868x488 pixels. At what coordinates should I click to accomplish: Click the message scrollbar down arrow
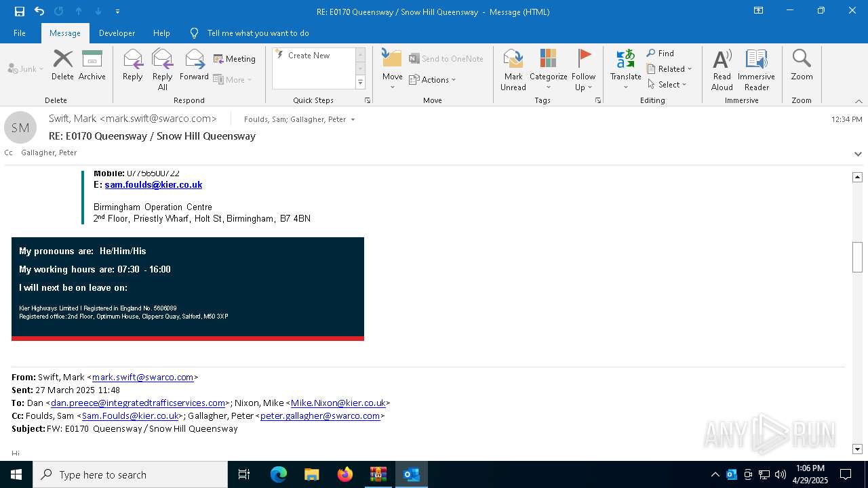coord(857,449)
